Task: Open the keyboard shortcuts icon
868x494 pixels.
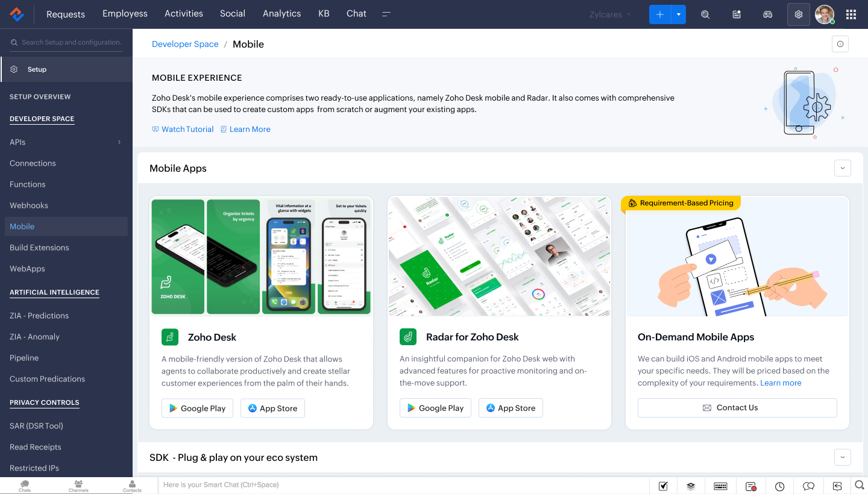Action: click(720, 486)
